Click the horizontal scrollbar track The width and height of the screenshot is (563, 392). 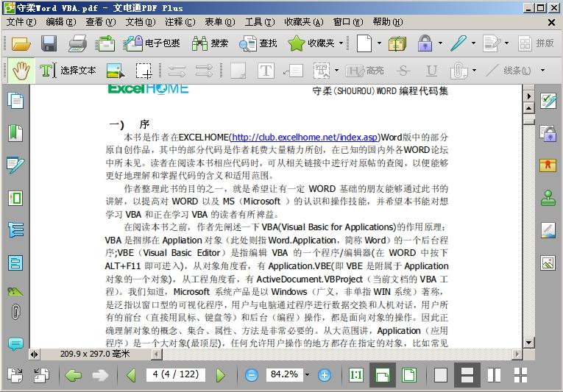pyautogui.click(x=338, y=354)
